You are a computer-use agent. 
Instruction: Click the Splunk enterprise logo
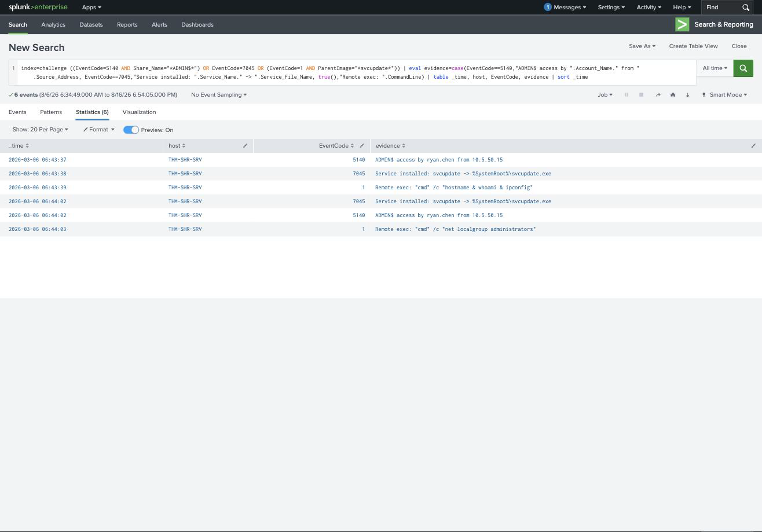coord(38,7)
